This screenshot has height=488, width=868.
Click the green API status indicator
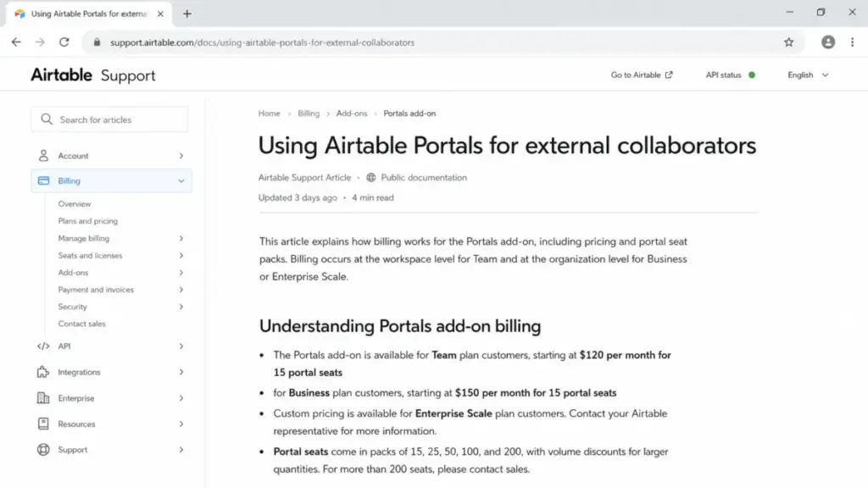[x=752, y=75]
